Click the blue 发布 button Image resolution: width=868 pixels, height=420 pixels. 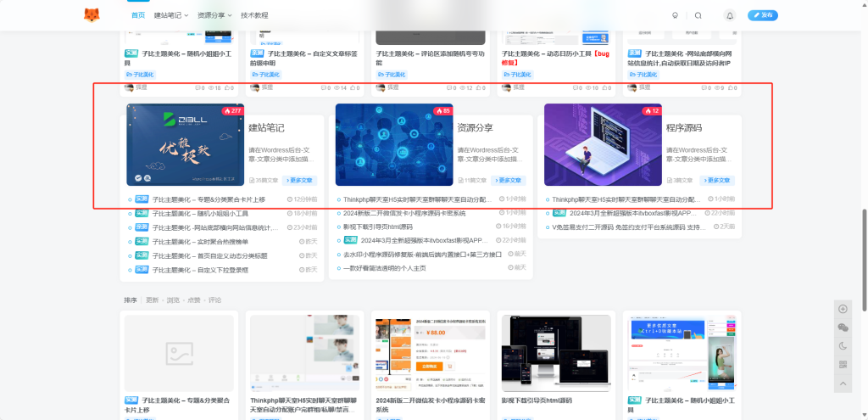[x=763, y=15]
